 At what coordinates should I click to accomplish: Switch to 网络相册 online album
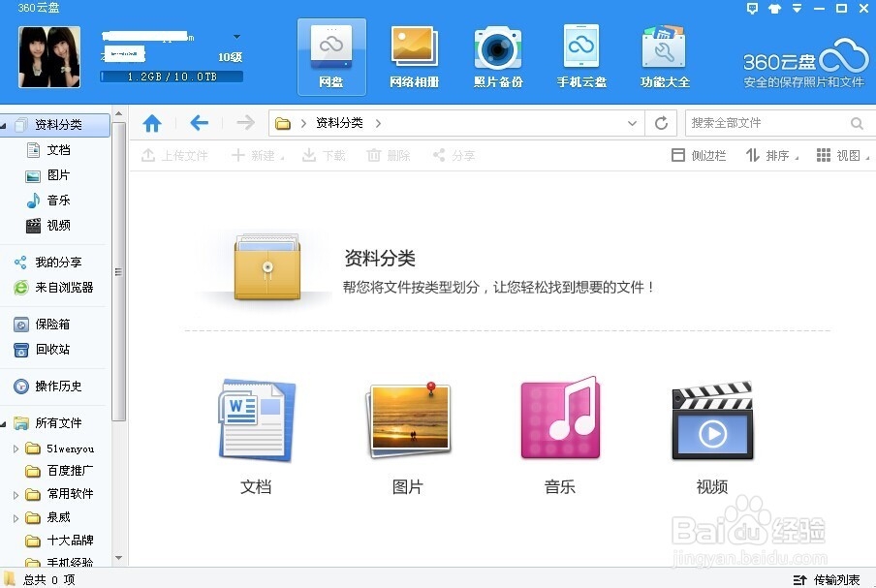coord(414,57)
